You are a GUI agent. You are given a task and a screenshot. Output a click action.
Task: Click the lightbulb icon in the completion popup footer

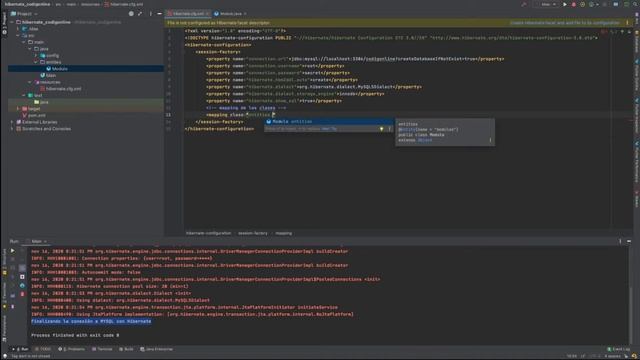pos(382,129)
